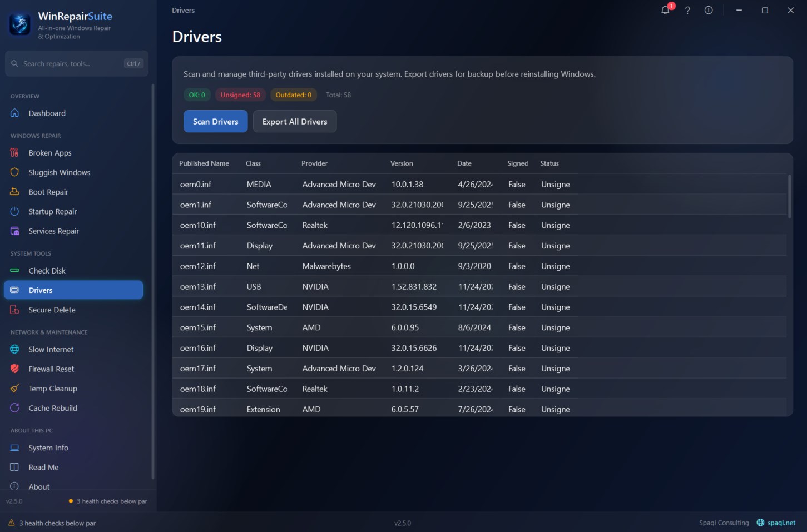This screenshot has width=807, height=532.
Task: Focus the Search repairs, tools field
Action: tap(77, 63)
